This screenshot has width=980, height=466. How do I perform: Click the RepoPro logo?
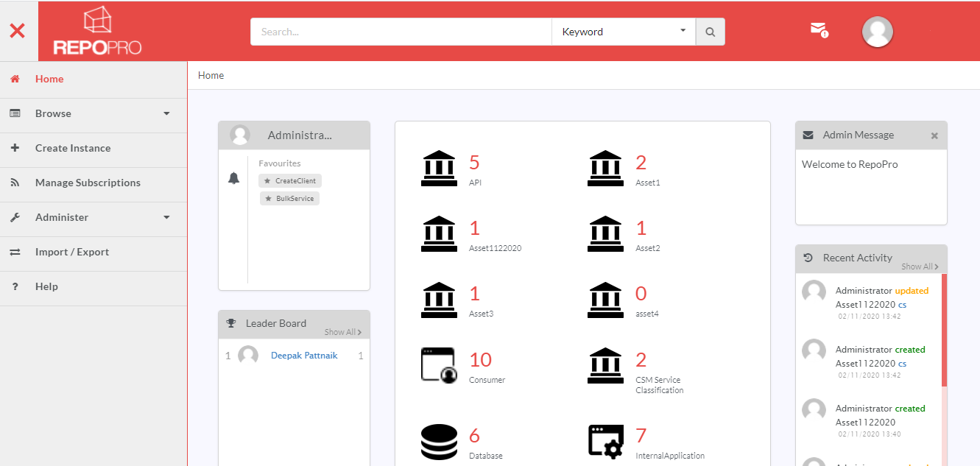pos(97,31)
